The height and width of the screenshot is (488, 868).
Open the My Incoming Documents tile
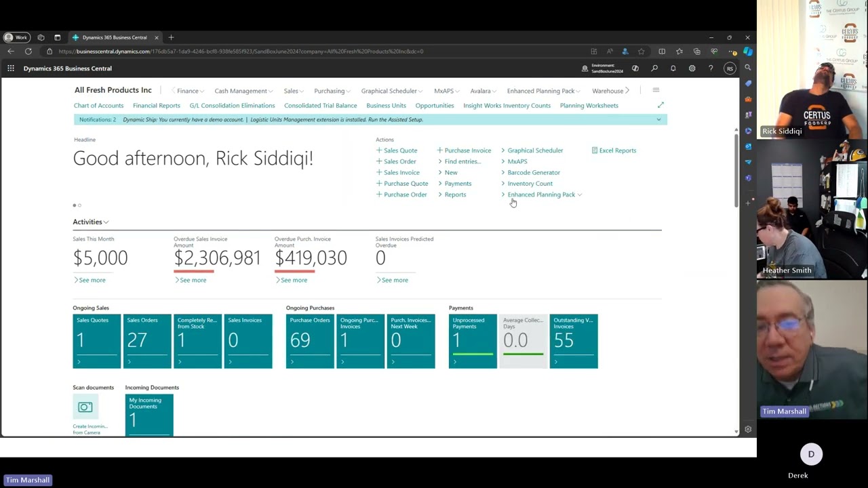coord(149,415)
